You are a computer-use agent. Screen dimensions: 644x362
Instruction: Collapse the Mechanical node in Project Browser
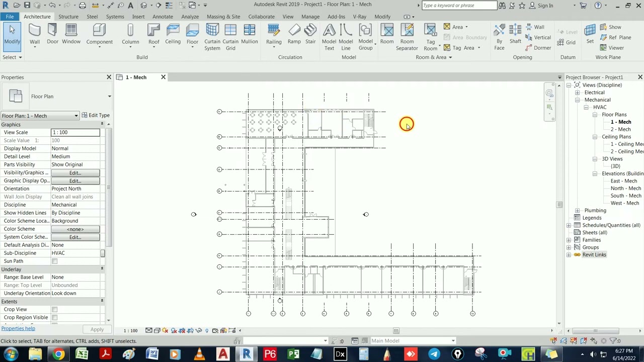pyautogui.click(x=578, y=100)
